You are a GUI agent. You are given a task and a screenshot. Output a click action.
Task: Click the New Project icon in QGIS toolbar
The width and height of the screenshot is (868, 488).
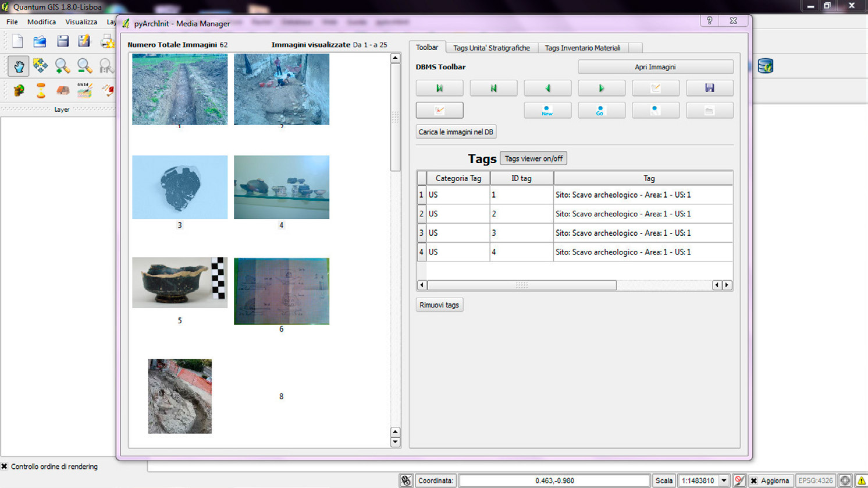tap(17, 41)
